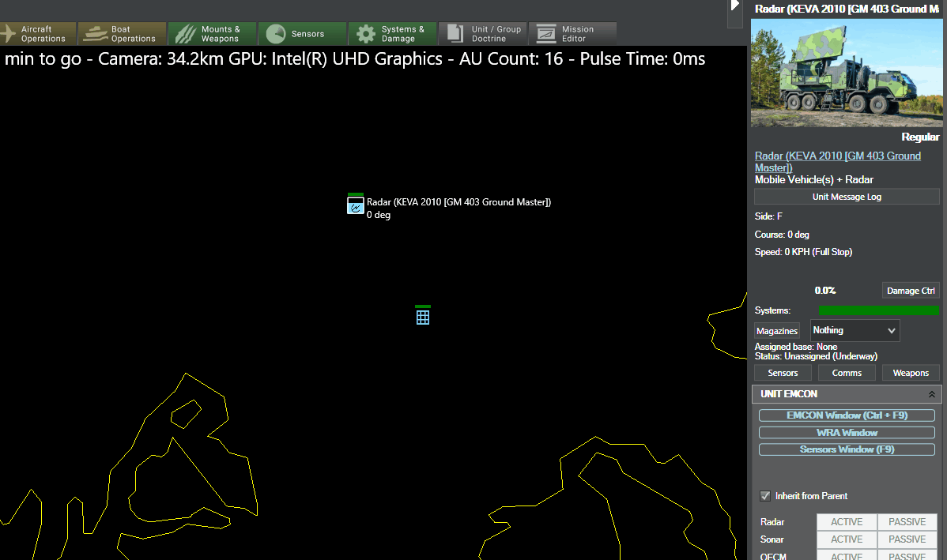The width and height of the screenshot is (947, 560).
Task: Toggle Inherit from Parent checkbox
Action: (765, 496)
